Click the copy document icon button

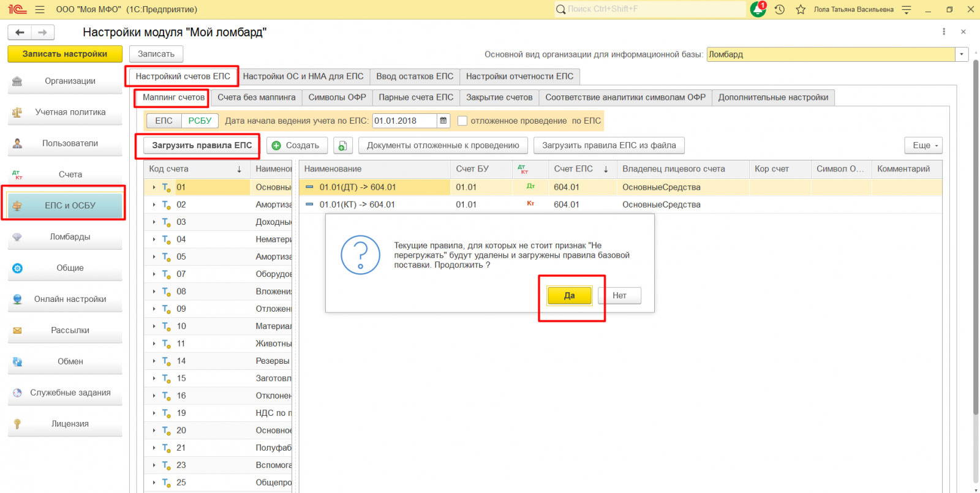[343, 146]
